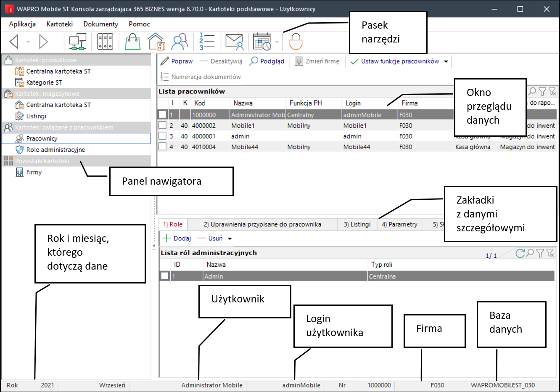
Task: Click clear filter icon in Lista pracowników header
Action: point(552,91)
